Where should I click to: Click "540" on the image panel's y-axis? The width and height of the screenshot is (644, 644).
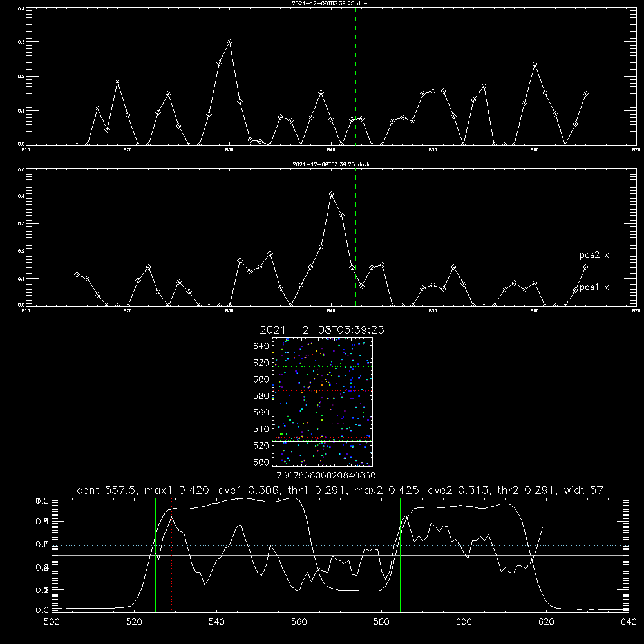point(261,429)
